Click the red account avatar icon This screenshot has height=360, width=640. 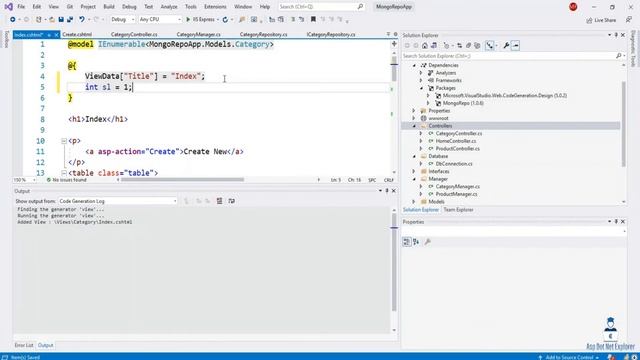(573, 7)
